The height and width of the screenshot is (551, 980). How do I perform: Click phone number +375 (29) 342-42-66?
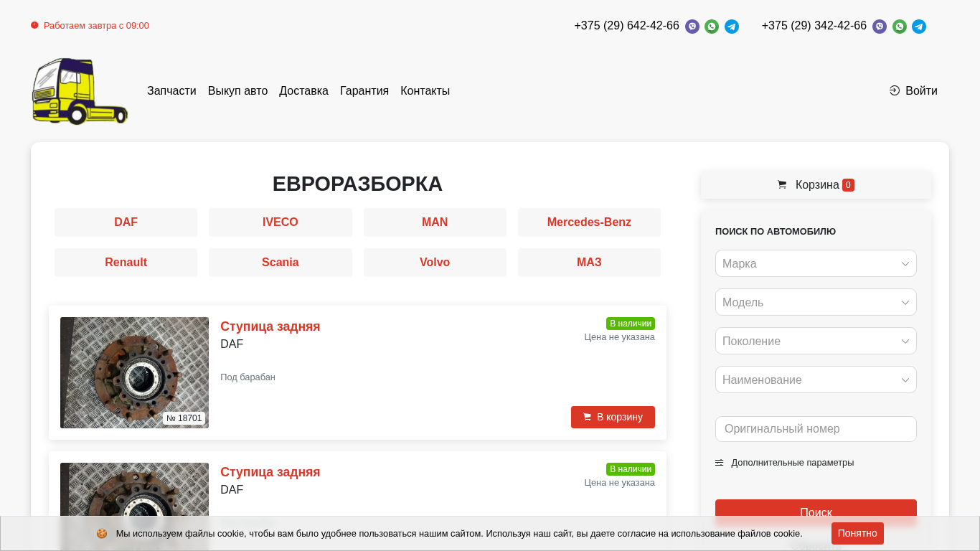click(x=814, y=26)
